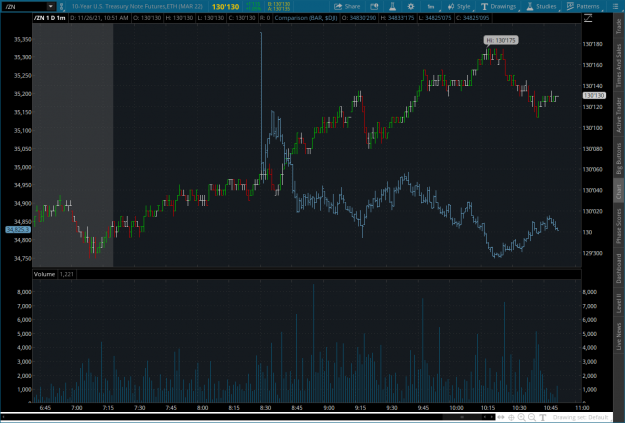Viewport: 625px width, 423px height.
Task: Click the 130'130 last price in header
Action: click(x=226, y=7)
